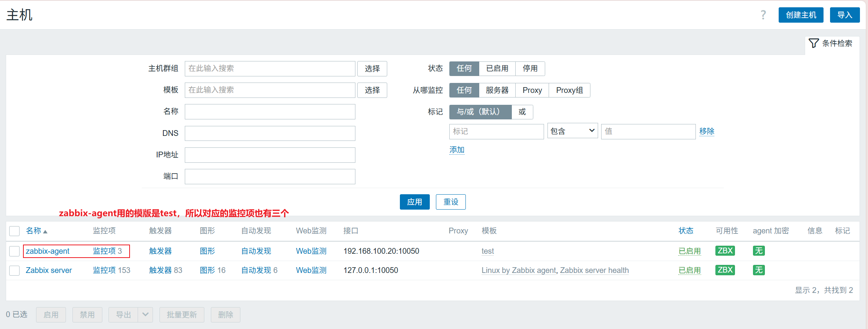Viewport: 868px width, 329px height.
Task: Reset the filter with 重设
Action: pos(451,202)
